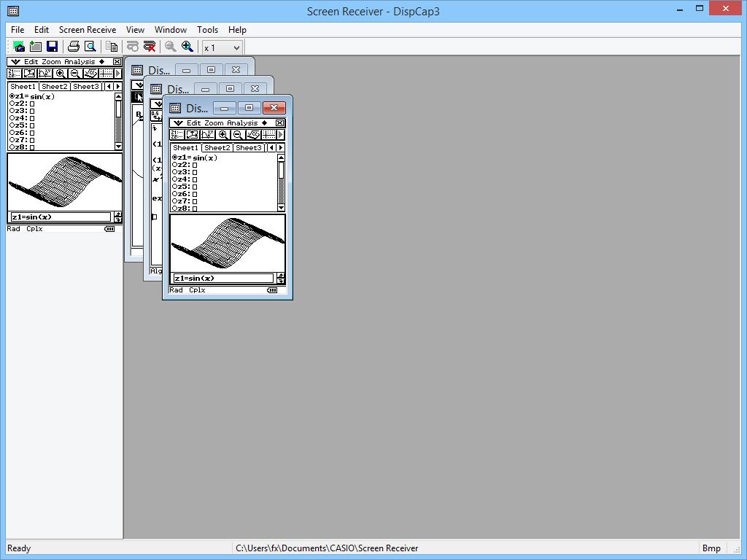
Task: Click the function list scrollbar thumb in docked panel
Action: (x=119, y=108)
